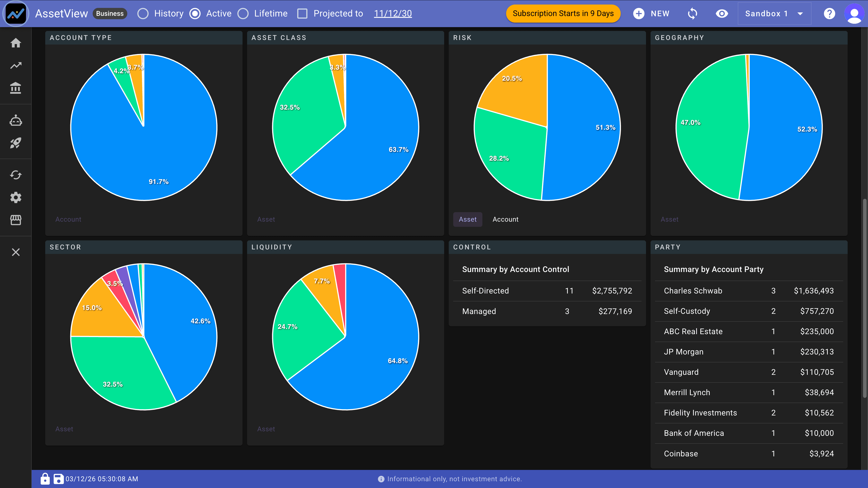Open the storefront marketplace sidebar icon
Screen dimensions: 868x488
[16, 220]
